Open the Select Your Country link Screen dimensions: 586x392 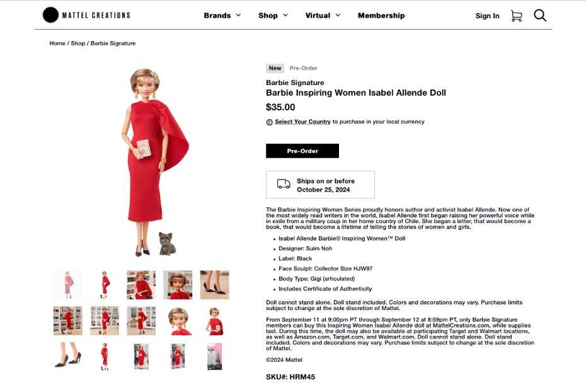(x=302, y=122)
